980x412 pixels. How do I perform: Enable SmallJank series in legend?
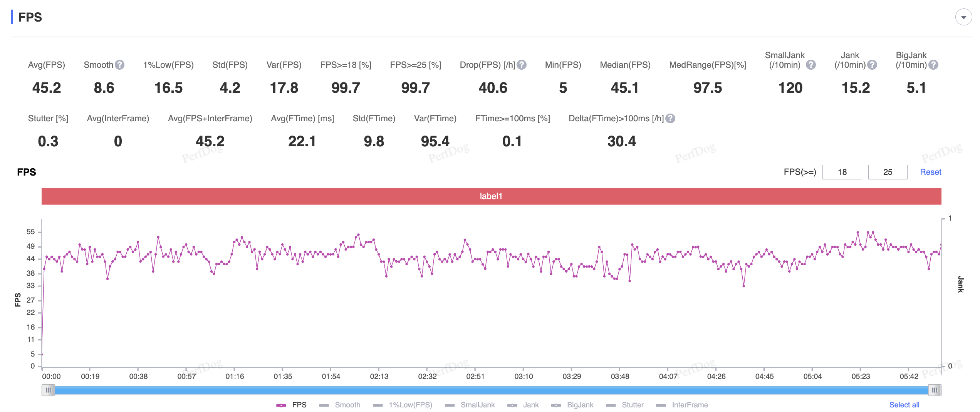[x=470, y=405]
